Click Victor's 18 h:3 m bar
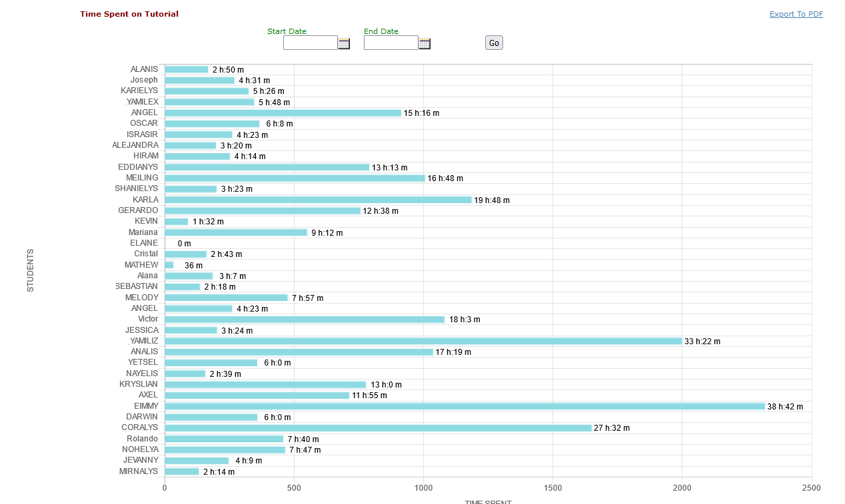The width and height of the screenshot is (845, 504). pyautogui.click(x=305, y=320)
